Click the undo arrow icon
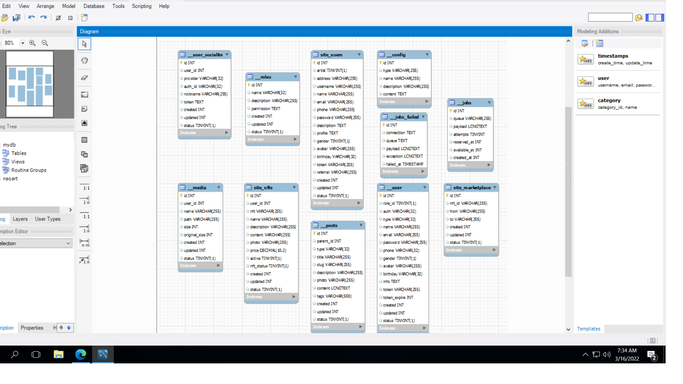683x384 pixels. [x=31, y=18]
